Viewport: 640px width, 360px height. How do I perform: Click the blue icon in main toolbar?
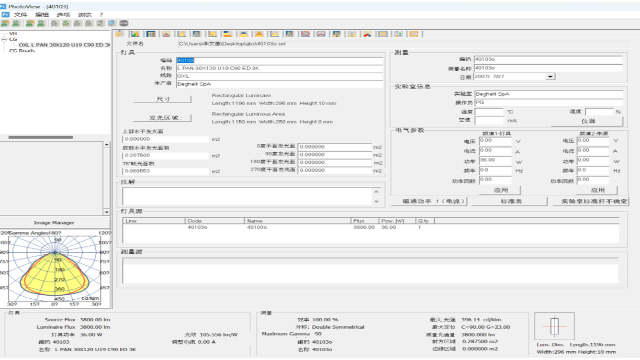[112, 23]
